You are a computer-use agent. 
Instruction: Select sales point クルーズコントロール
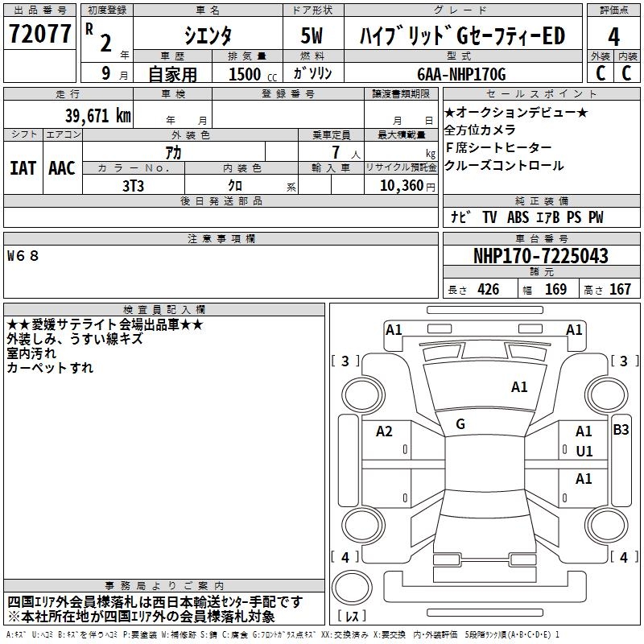[x=504, y=166]
